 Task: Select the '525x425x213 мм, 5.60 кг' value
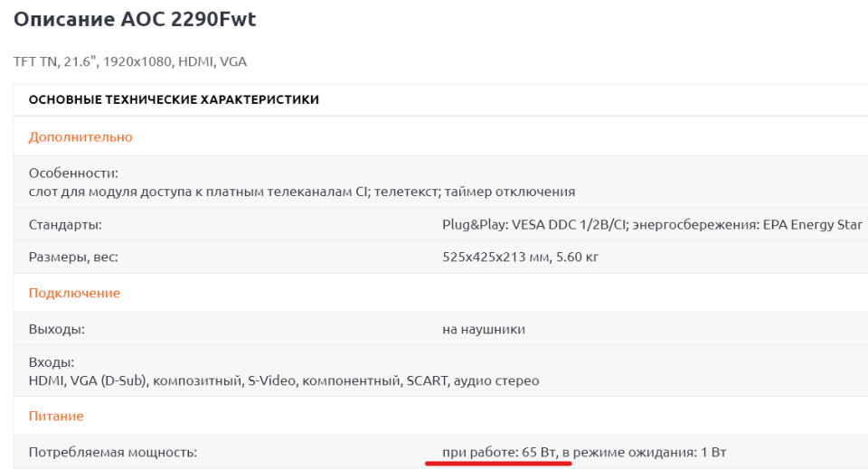tap(520, 258)
